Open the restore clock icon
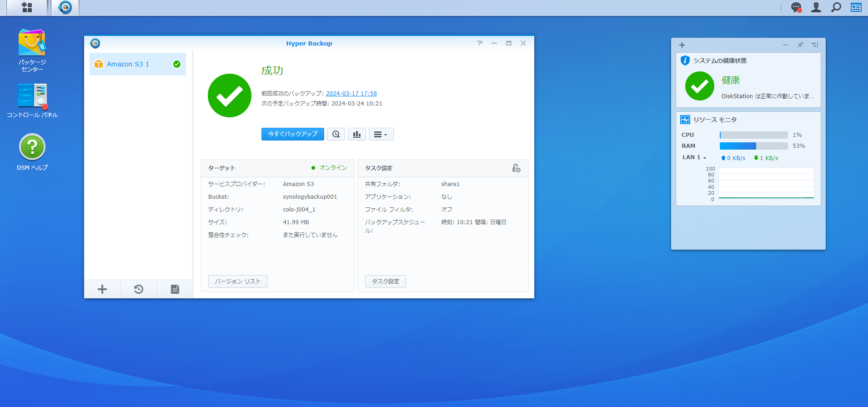The image size is (868, 407). (139, 289)
